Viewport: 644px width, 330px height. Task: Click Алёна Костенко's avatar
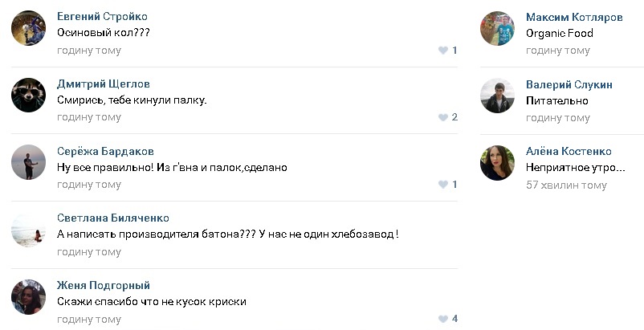497,162
